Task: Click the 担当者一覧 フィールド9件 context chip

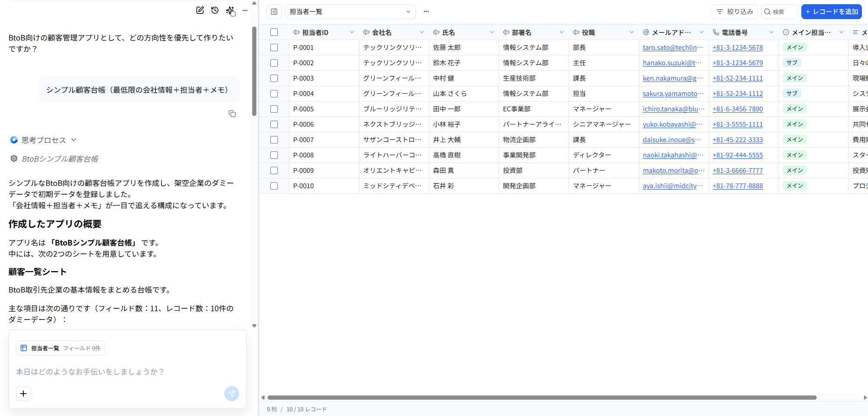Action: click(60, 348)
